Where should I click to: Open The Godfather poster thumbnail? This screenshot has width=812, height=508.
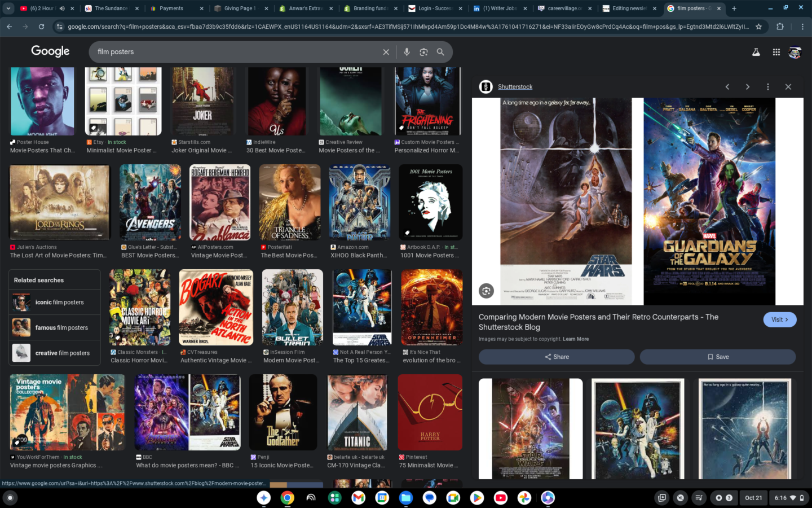(x=283, y=412)
